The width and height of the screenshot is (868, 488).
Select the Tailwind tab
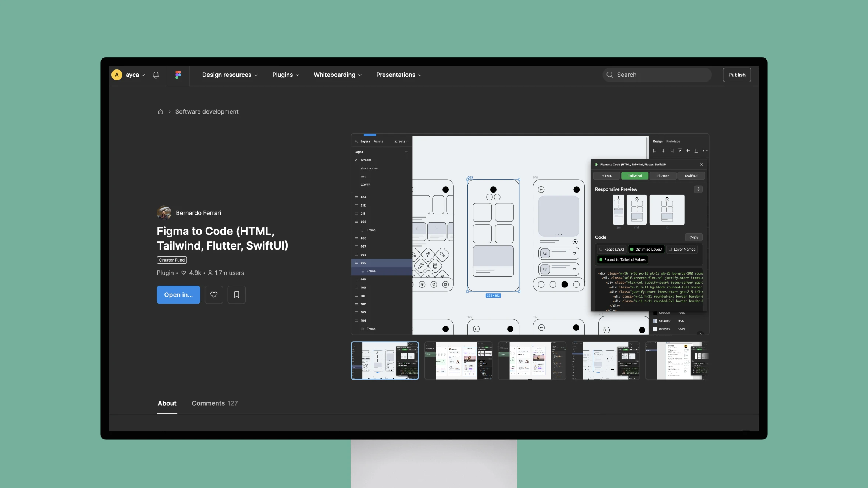[635, 176]
